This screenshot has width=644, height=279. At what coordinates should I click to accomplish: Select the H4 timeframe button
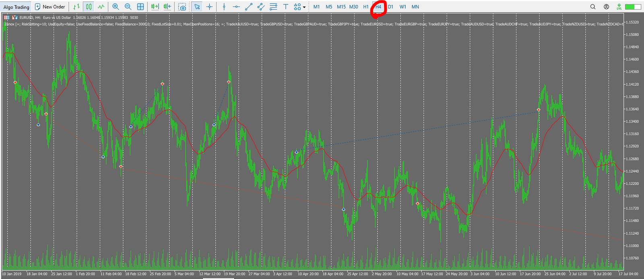tap(378, 7)
